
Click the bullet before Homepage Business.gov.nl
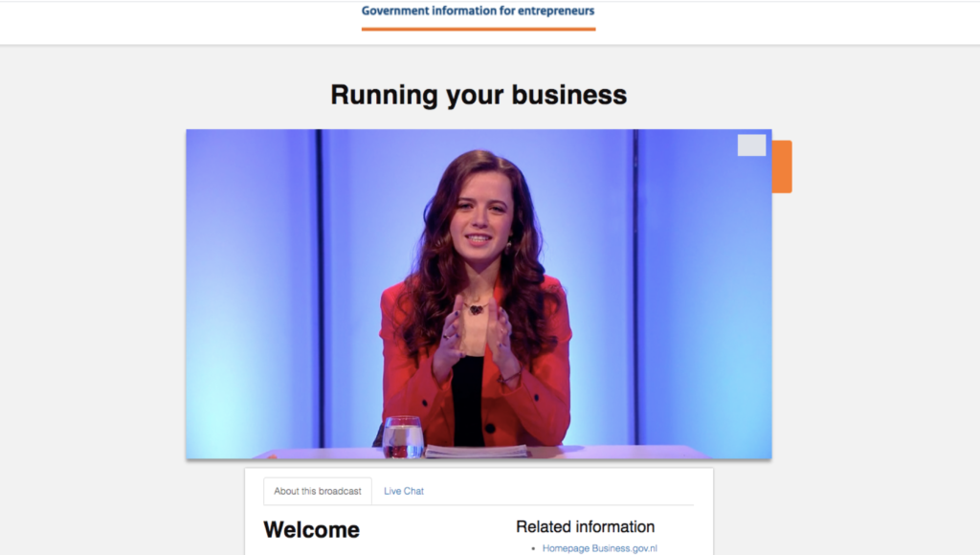[x=533, y=549]
